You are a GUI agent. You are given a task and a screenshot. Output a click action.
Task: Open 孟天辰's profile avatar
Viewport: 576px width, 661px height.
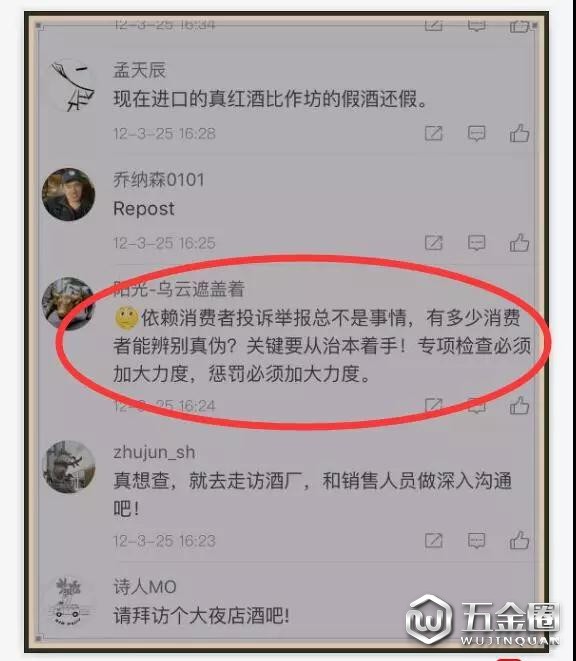pyautogui.click(x=69, y=85)
